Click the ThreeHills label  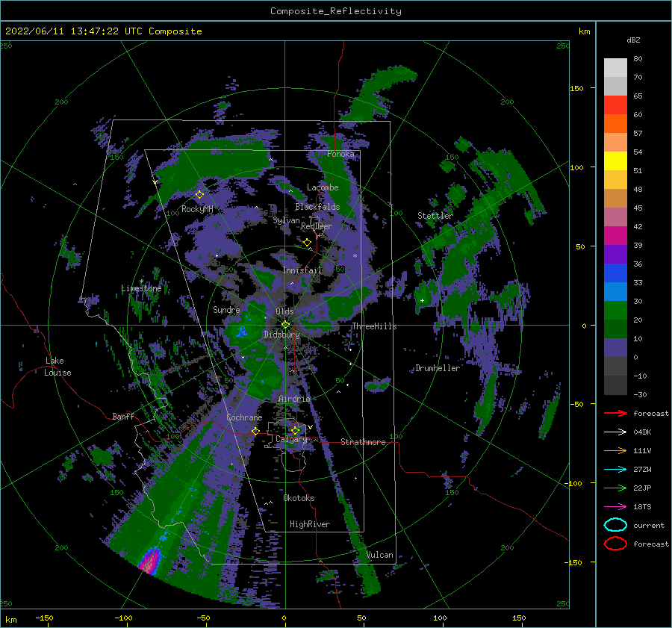[x=374, y=326]
